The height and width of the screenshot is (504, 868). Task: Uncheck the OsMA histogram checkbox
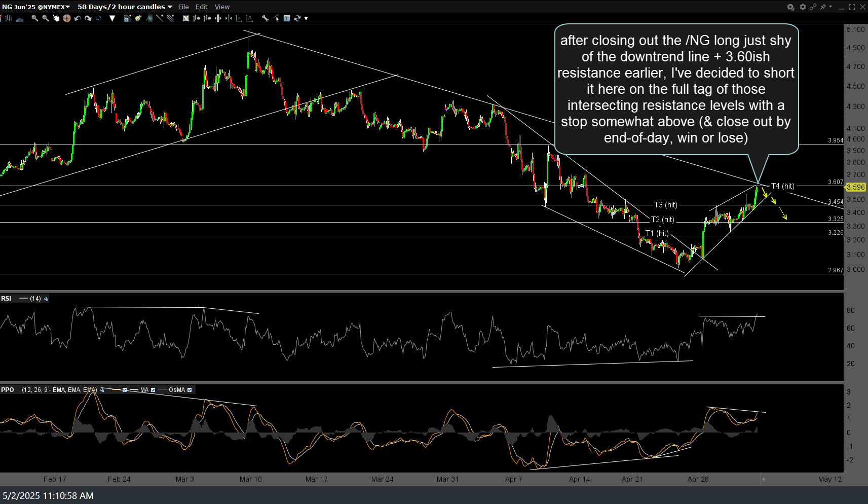point(190,390)
